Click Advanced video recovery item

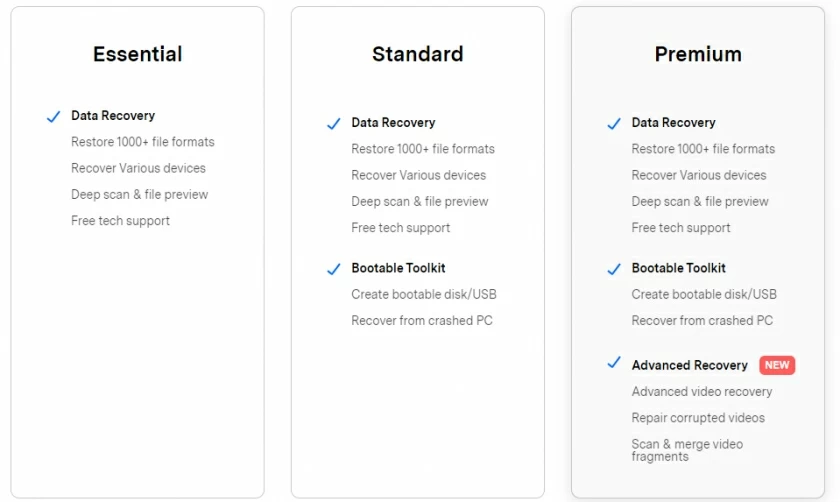click(x=702, y=391)
